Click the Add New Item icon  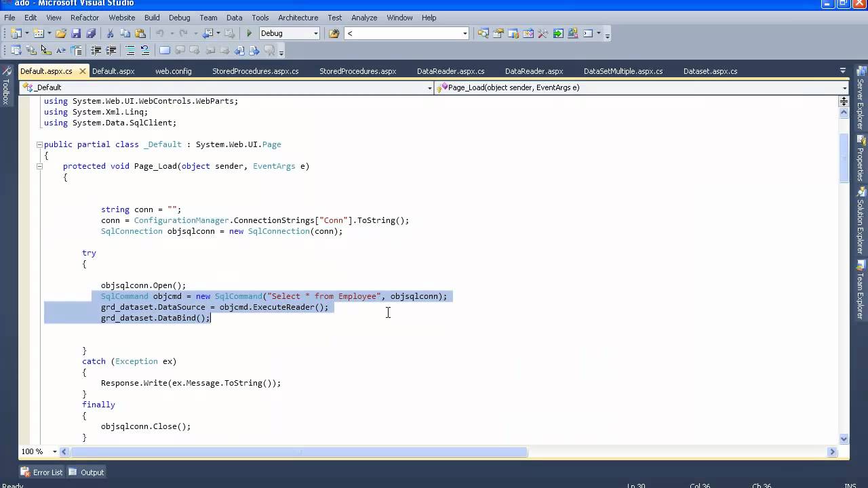[38, 33]
